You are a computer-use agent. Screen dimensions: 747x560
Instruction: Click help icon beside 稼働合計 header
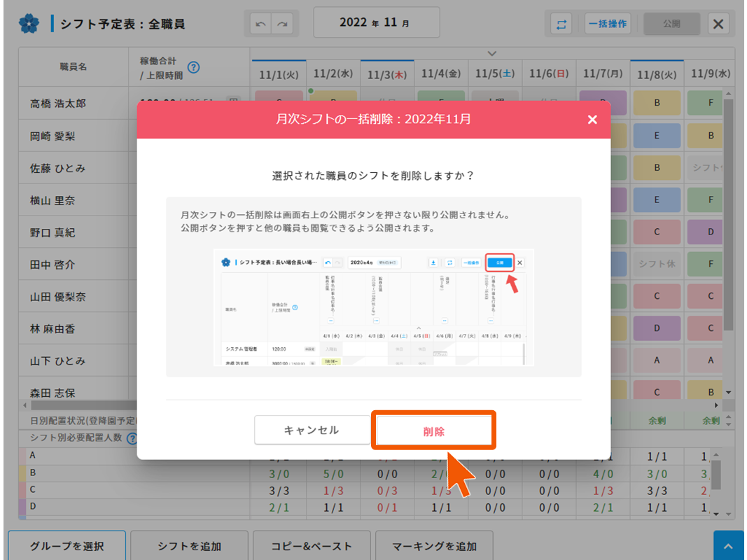click(194, 68)
